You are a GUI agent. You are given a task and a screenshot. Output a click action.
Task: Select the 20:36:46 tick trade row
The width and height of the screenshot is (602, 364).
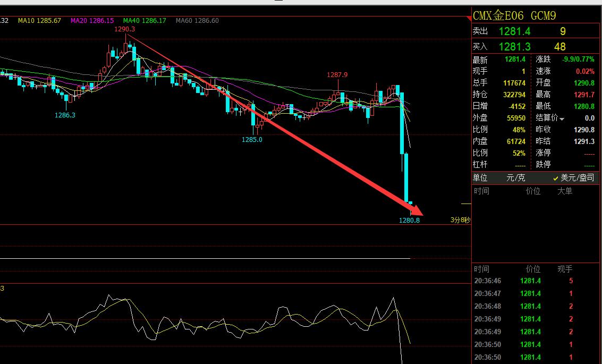click(535, 281)
